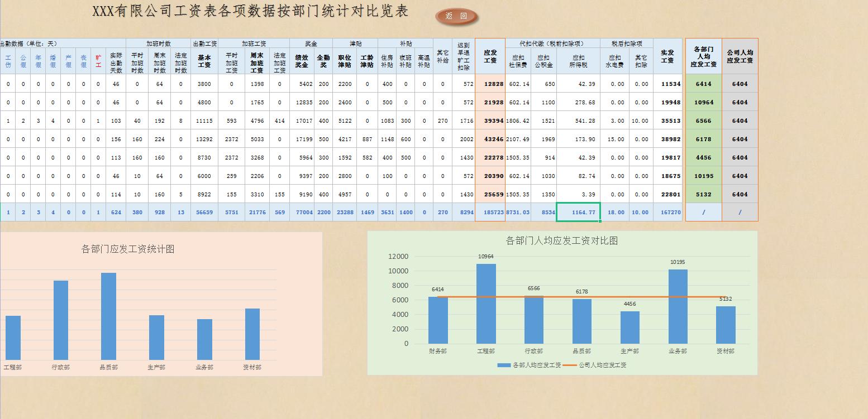Click the 返回 (Return) button
Viewport: 868px width, 419px height.
tap(456, 16)
